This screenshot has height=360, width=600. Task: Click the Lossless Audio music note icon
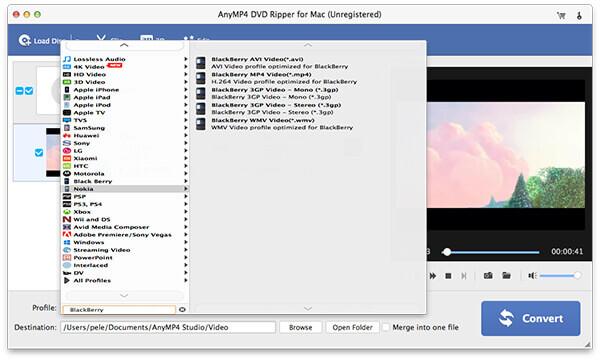(x=67, y=59)
